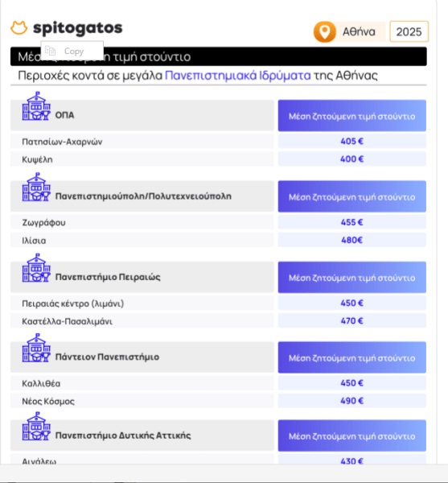Select the Πατησίων-Αχαρνών row
The width and height of the screenshot is (448, 483).
pyautogui.click(x=142, y=142)
